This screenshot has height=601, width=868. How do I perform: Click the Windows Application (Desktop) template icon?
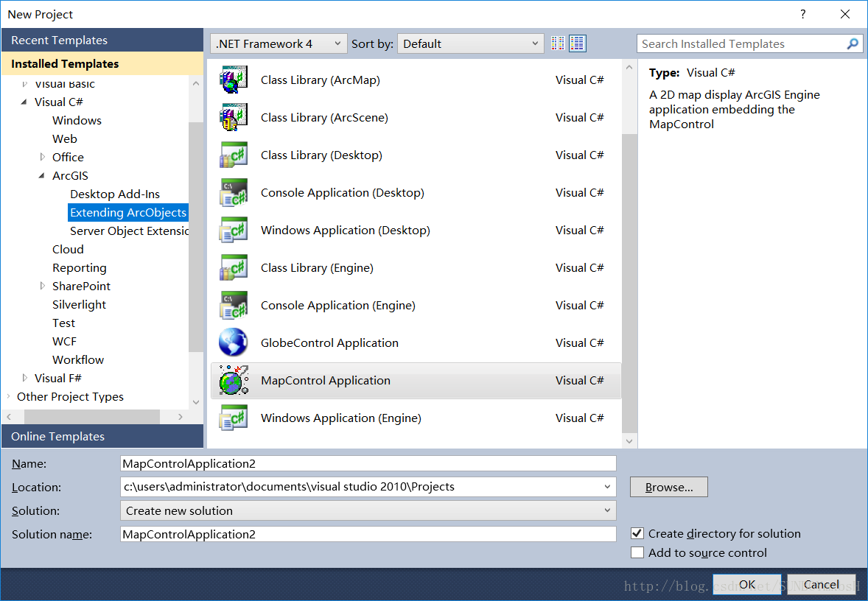[233, 231]
